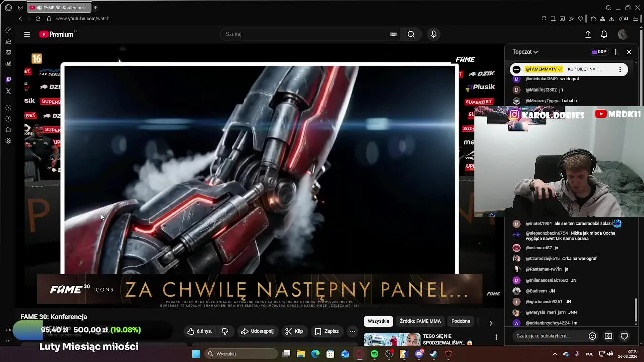644x362 pixels.
Task: Open Opera snapshot tool icon
Action: point(553,19)
